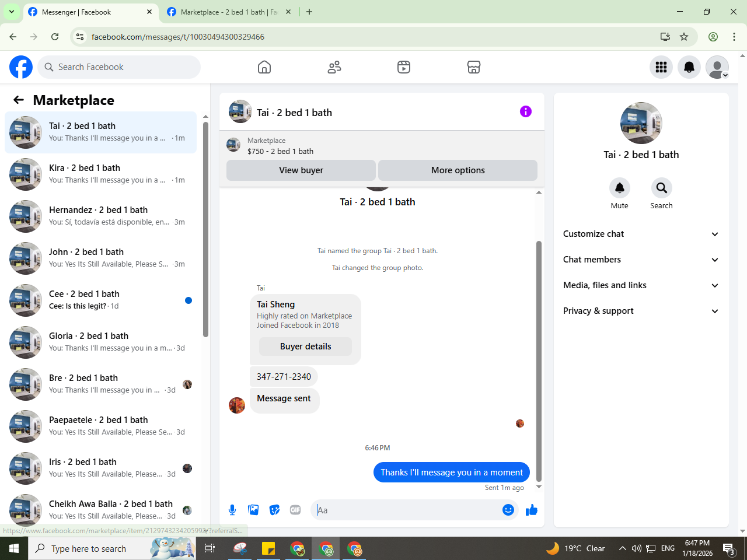Open the Facebook menu grid icon
Viewport: 747px width, 560px height.
point(661,67)
